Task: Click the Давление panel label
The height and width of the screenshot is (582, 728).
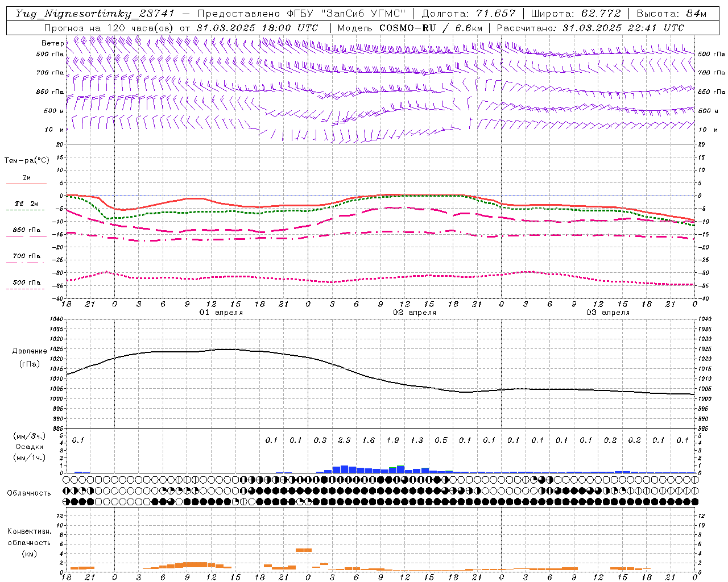Action: 30,351
